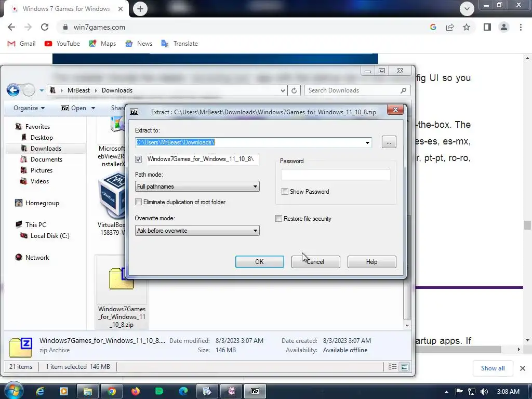Open a new Chrome tab
The width and height of the screenshot is (532, 399).
click(140, 9)
